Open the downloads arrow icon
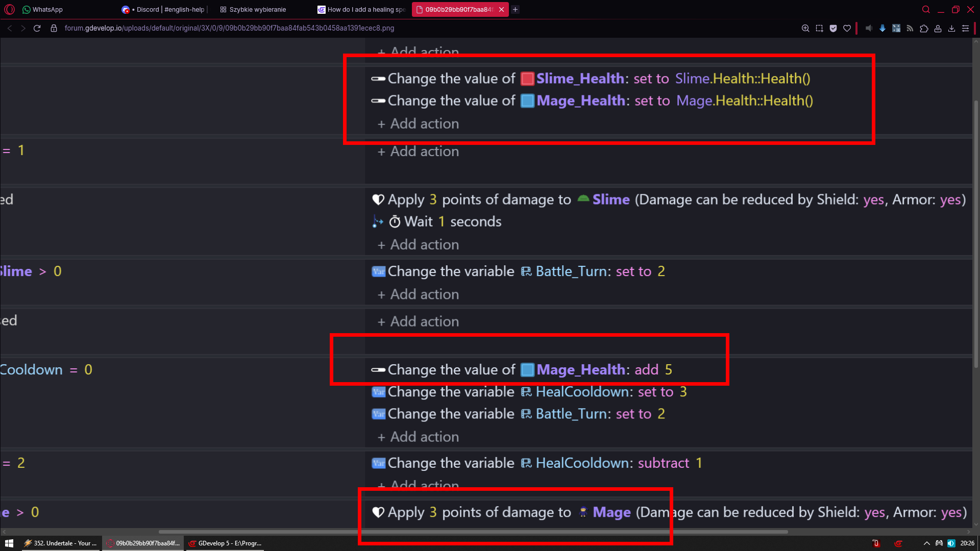 click(951, 28)
